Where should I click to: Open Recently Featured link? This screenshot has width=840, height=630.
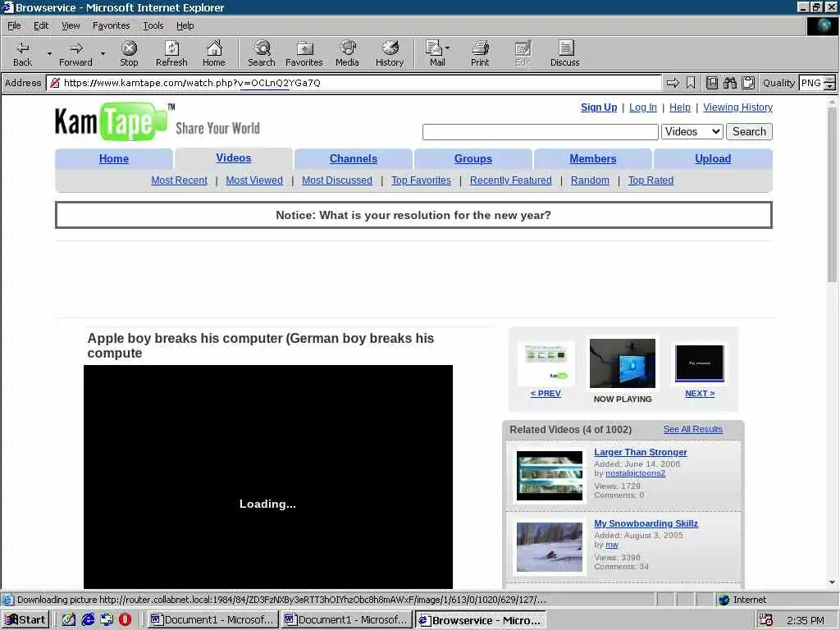point(510,180)
